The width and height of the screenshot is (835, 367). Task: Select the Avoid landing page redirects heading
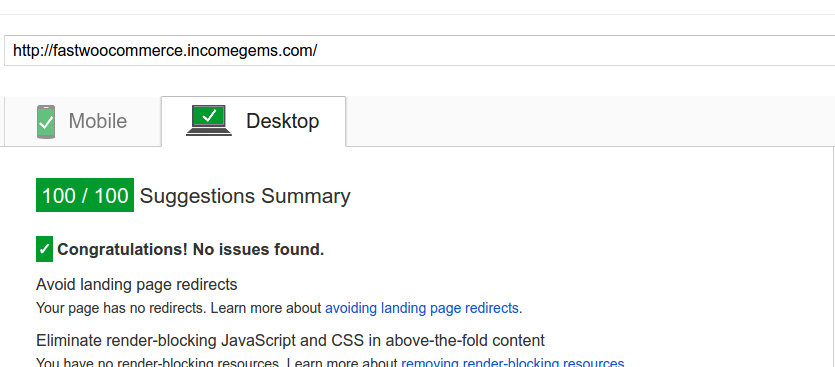[x=137, y=284]
